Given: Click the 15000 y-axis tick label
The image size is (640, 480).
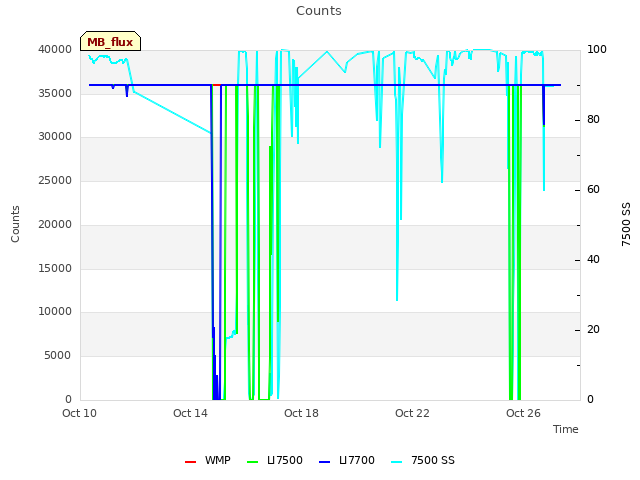Looking at the screenshot, I should [x=55, y=269].
